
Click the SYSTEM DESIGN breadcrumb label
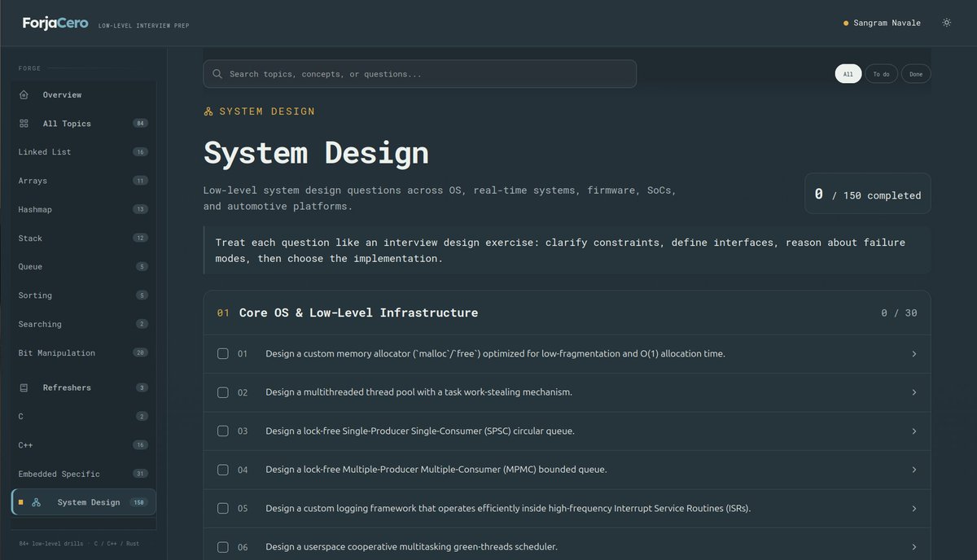[267, 112]
